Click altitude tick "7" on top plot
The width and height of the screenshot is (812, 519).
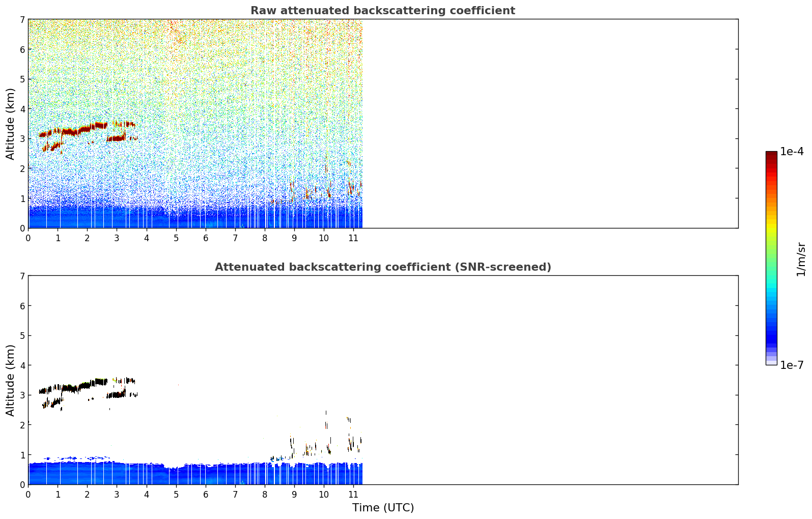[22, 19]
